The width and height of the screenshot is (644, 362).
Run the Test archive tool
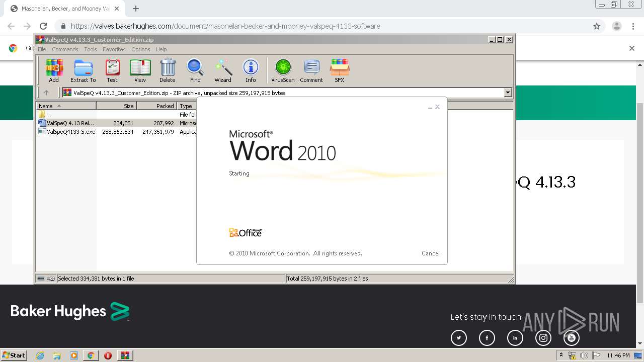click(x=112, y=70)
